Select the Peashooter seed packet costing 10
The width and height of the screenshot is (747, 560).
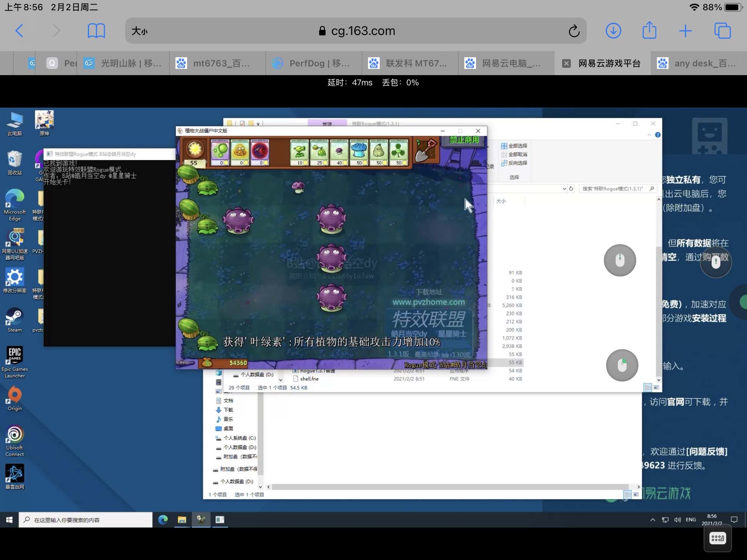(299, 152)
